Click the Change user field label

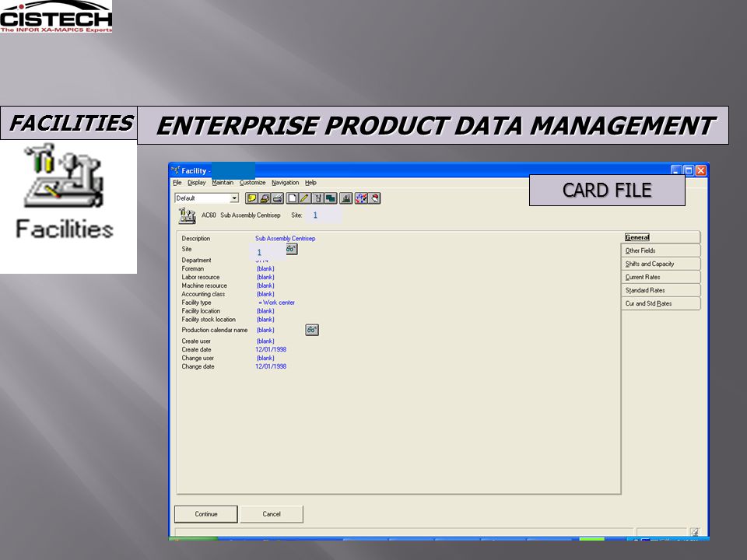click(x=198, y=358)
